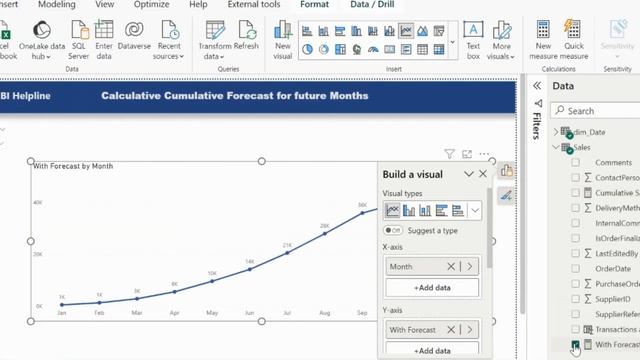
Task: Insert a Text box
Action: [x=473, y=40]
